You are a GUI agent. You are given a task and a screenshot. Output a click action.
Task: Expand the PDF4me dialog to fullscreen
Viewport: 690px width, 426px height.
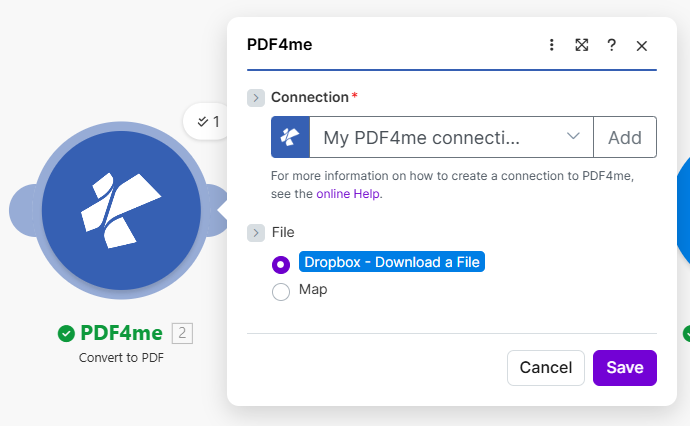coord(582,45)
